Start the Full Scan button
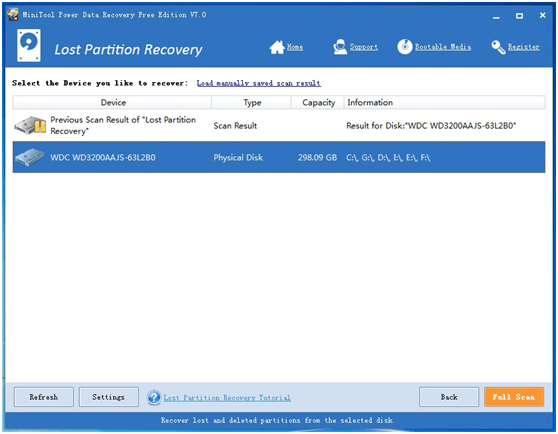This screenshot has width=558, height=434. click(514, 397)
